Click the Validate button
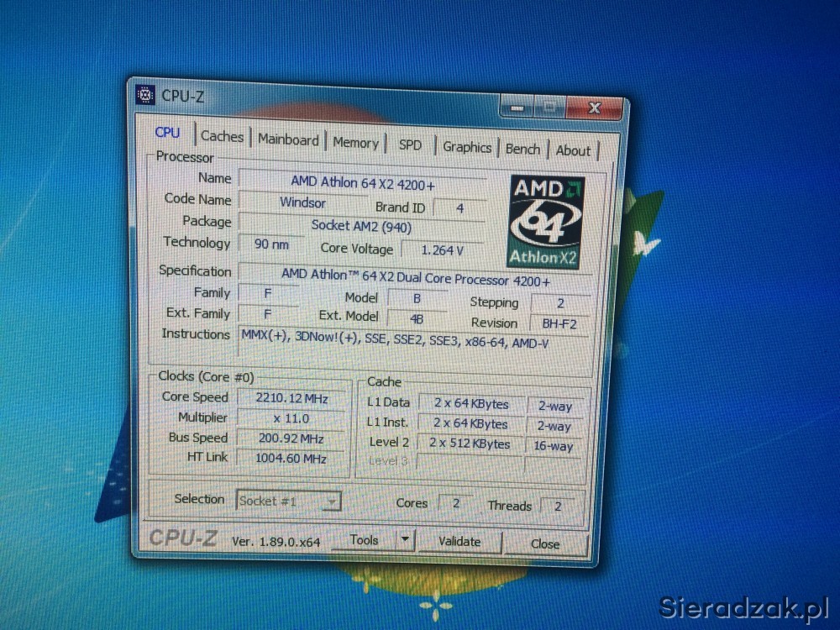 tap(459, 542)
